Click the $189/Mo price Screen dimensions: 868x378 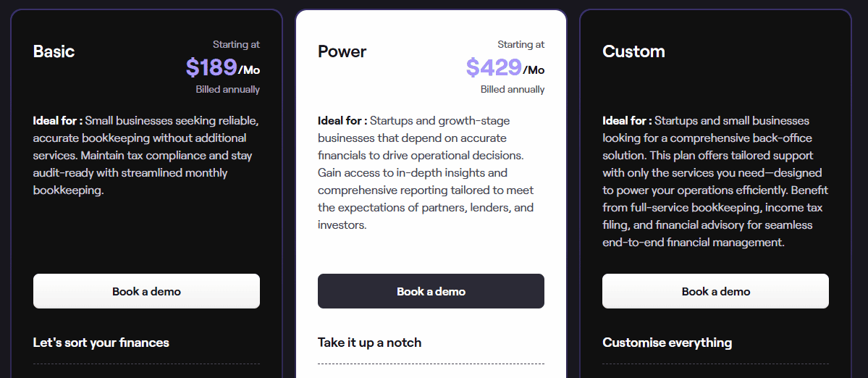point(222,67)
